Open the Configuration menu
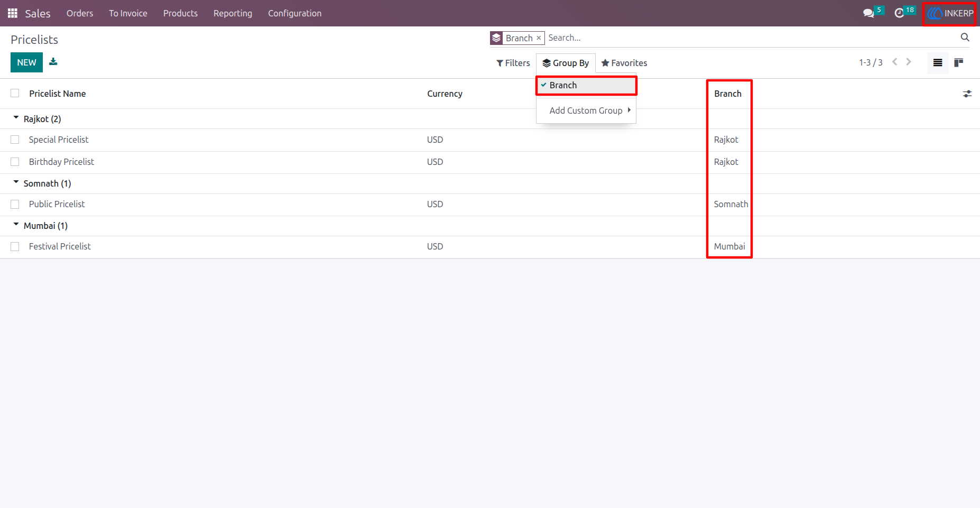The height and width of the screenshot is (508, 980). [294, 13]
